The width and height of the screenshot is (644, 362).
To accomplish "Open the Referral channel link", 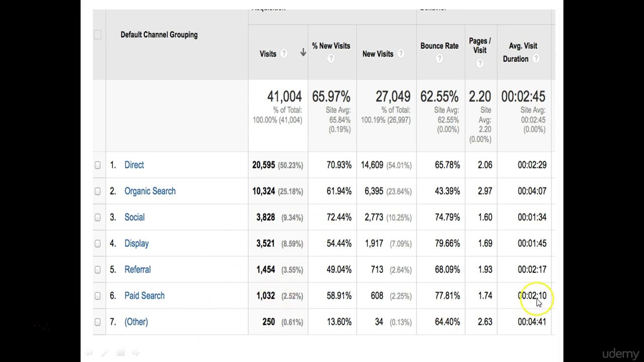I will pyautogui.click(x=137, y=269).
